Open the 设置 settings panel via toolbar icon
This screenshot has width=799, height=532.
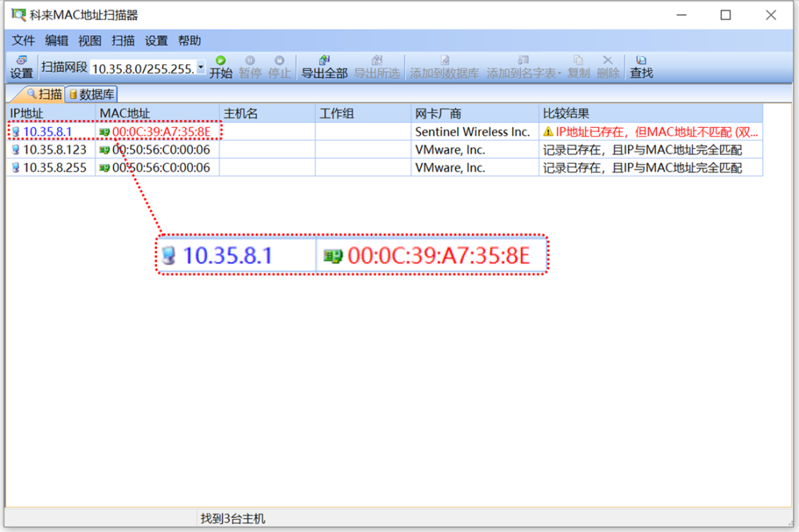(21, 67)
